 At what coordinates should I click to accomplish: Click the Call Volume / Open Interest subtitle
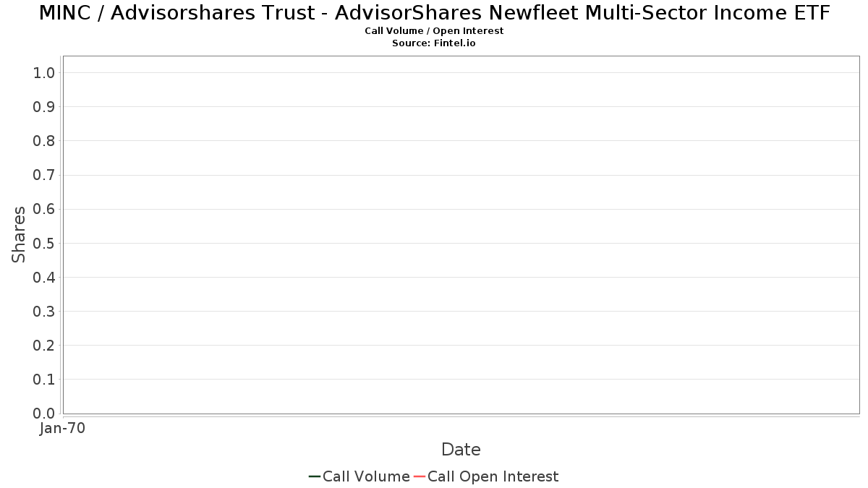(x=434, y=31)
